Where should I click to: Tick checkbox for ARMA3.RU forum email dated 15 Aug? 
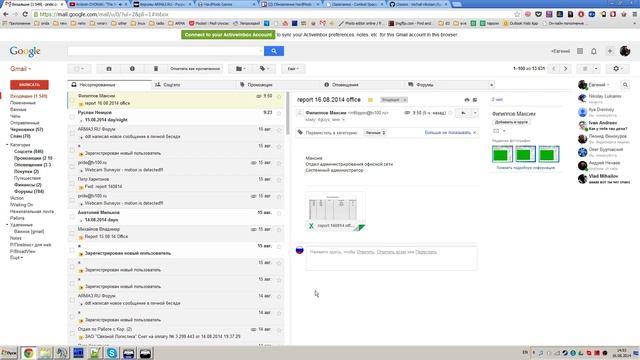coord(72,133)
